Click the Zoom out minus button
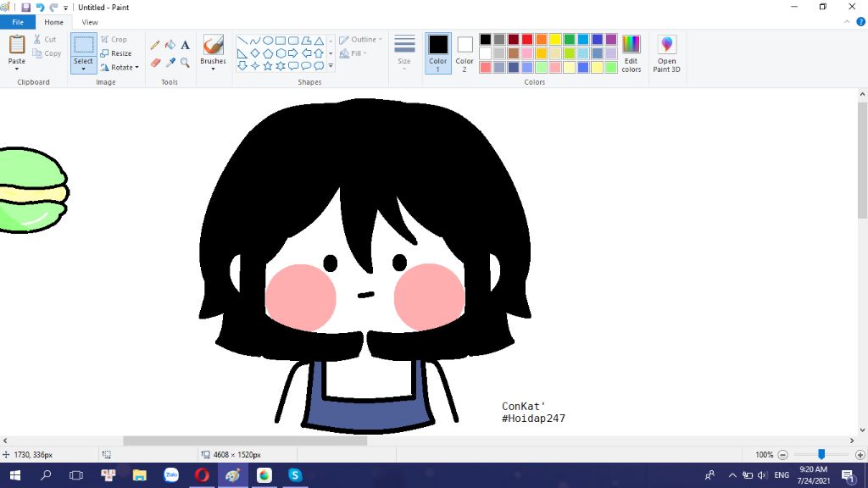 click(x=782, y=455)
